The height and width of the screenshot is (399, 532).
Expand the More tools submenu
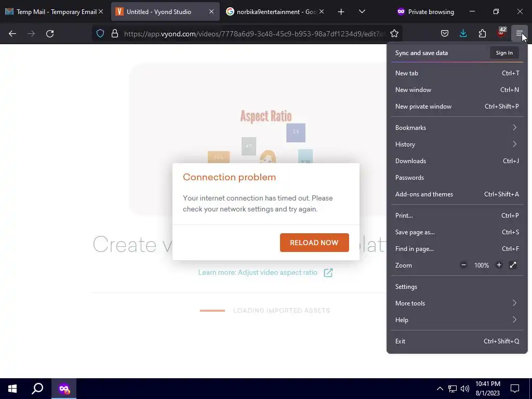457,303
